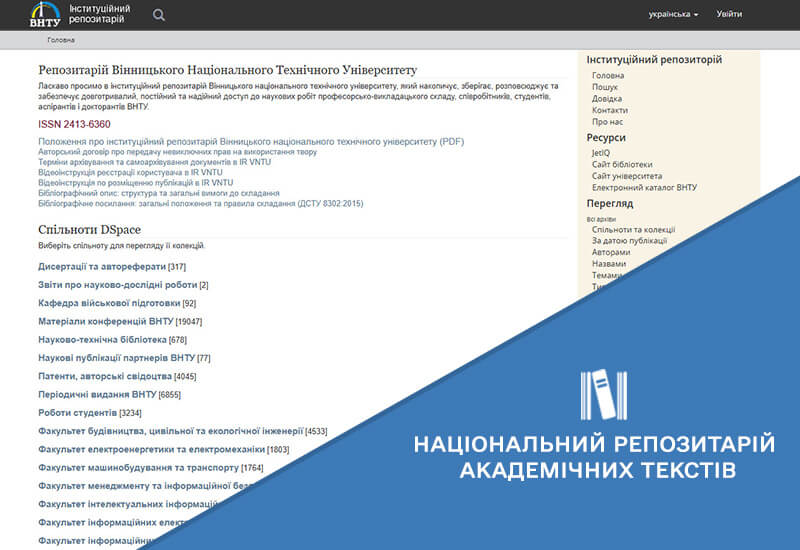Open Факультет електроенергетики та електромеханіки community
The width and height of the screenshot is (800, 550).
pyautogui.click(x=152, y=449)
